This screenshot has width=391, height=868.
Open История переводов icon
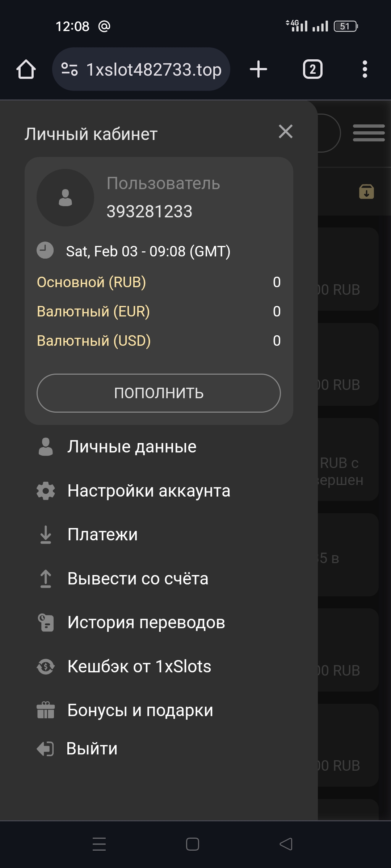46,622
